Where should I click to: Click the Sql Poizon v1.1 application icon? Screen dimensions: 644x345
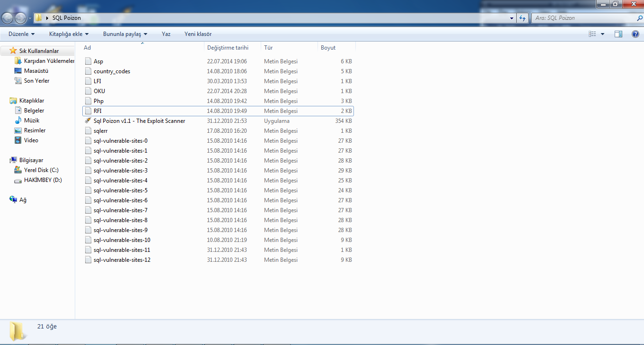(x=88, y=121)
